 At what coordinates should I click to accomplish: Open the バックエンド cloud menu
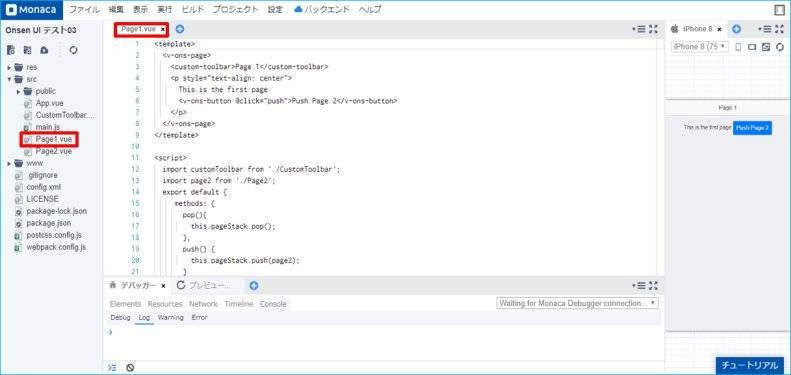coord(321,10)
